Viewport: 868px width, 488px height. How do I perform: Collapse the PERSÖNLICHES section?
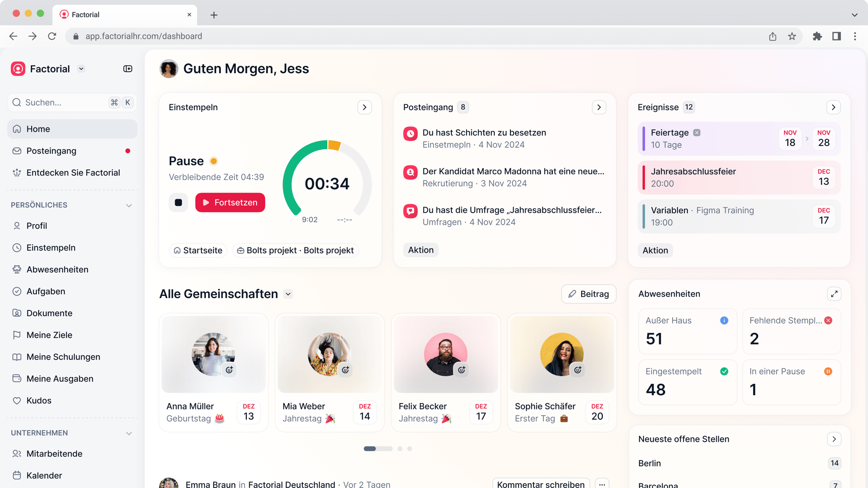[129, 205]
